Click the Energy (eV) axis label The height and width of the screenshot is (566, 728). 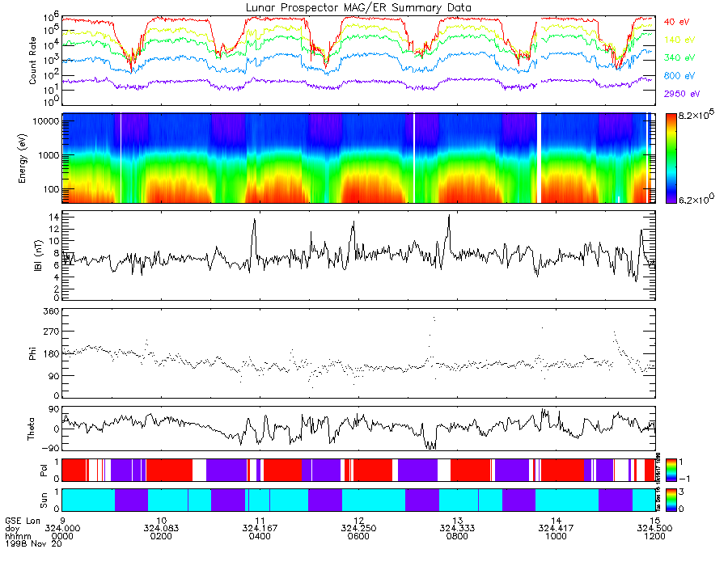pyautogui.click(x=23, y=158)
